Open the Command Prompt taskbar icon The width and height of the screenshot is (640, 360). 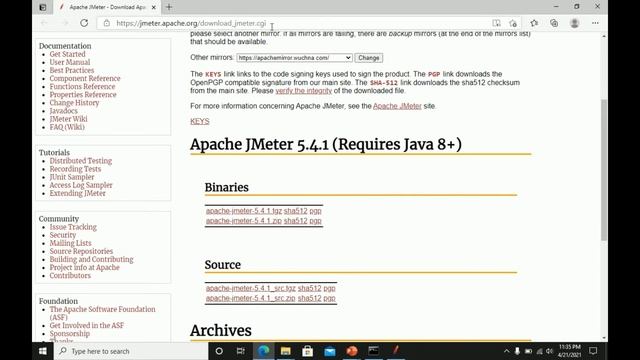[373, 351]
